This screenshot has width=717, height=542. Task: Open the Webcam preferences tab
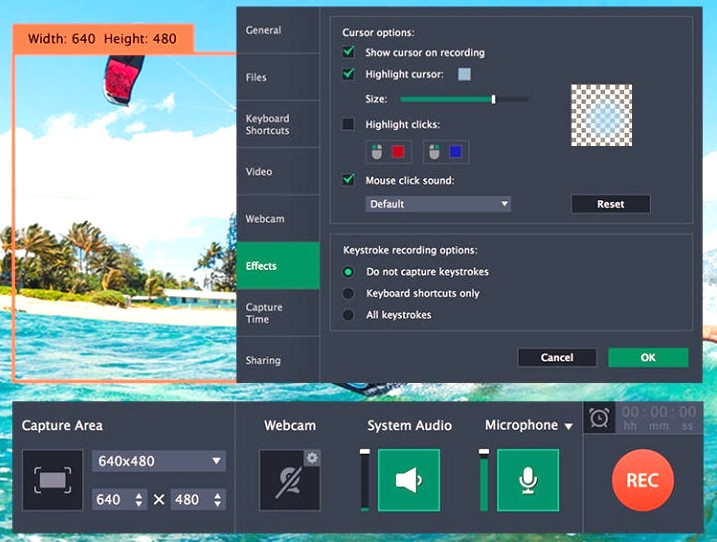tap(278, 219)
